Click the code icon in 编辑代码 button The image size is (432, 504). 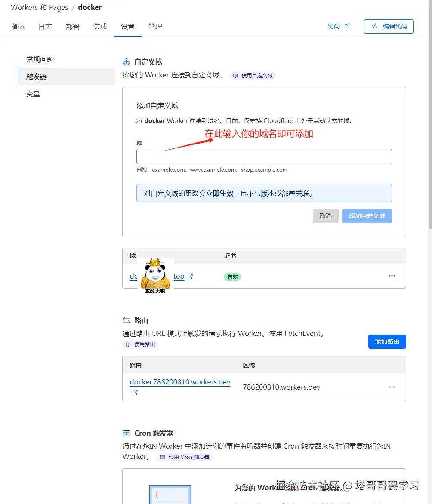pos(374,26)
